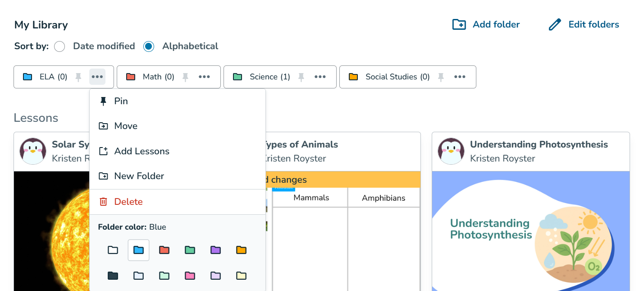The image size is (644, 291).
Task: Choose Move from the folder menu
Action: point(178,126)
